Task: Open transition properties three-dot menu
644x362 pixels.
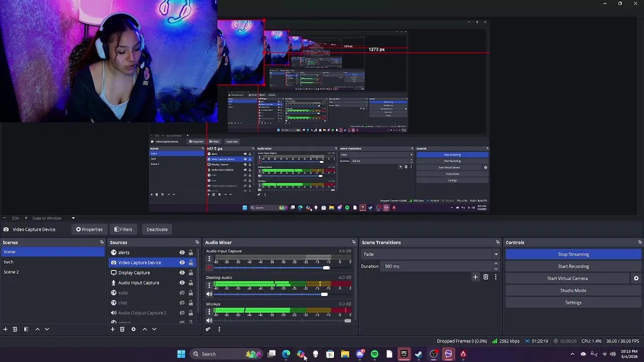Action: pyautogui.click(x=496, y=277)
